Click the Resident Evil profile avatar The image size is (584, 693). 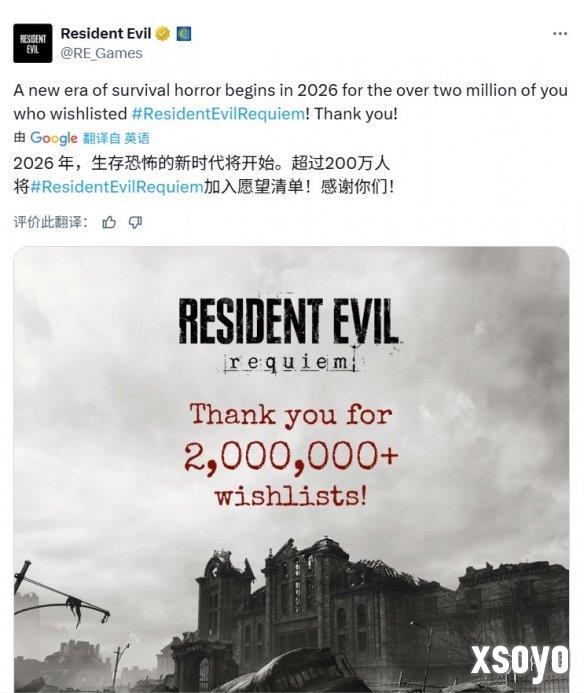32,43
